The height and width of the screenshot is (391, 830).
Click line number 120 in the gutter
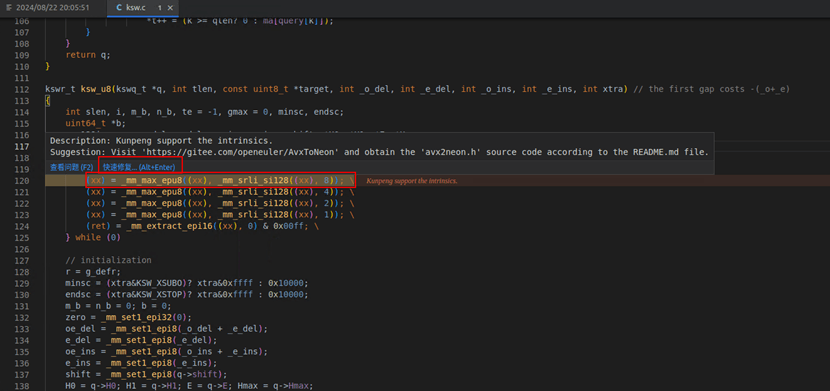click(x=22, y=180)
